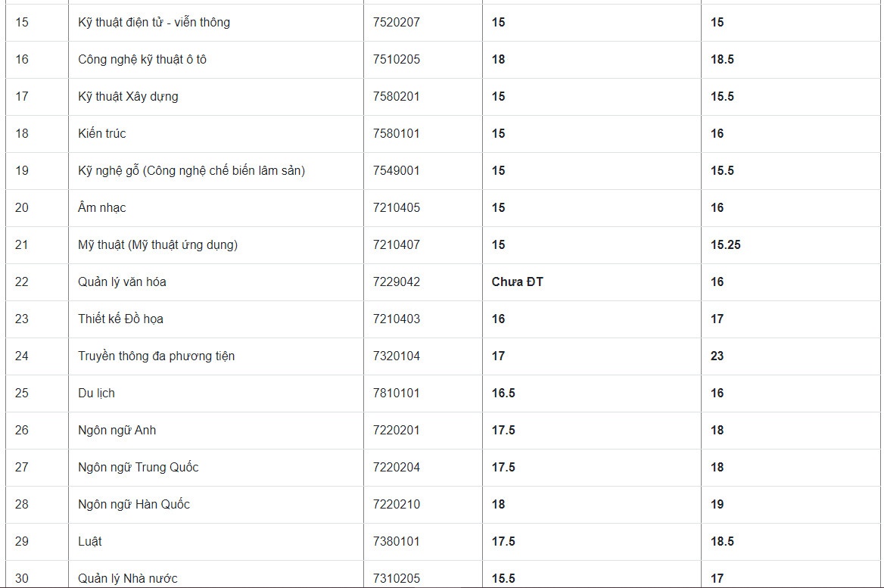Select the 'Âm nhạc' major name
884x588 pixels.
pyautogui.click(x=102, y=207)
